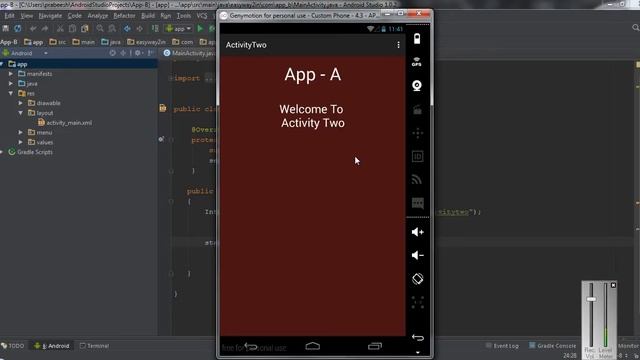
Task: Open the Gradle Console
Action: [552, 346]
